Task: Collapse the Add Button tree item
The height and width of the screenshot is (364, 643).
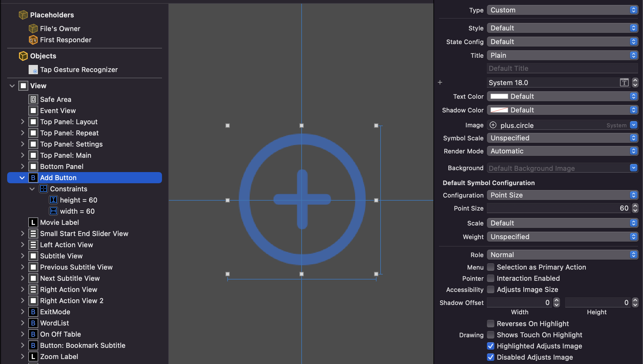Action: [22, 178]
